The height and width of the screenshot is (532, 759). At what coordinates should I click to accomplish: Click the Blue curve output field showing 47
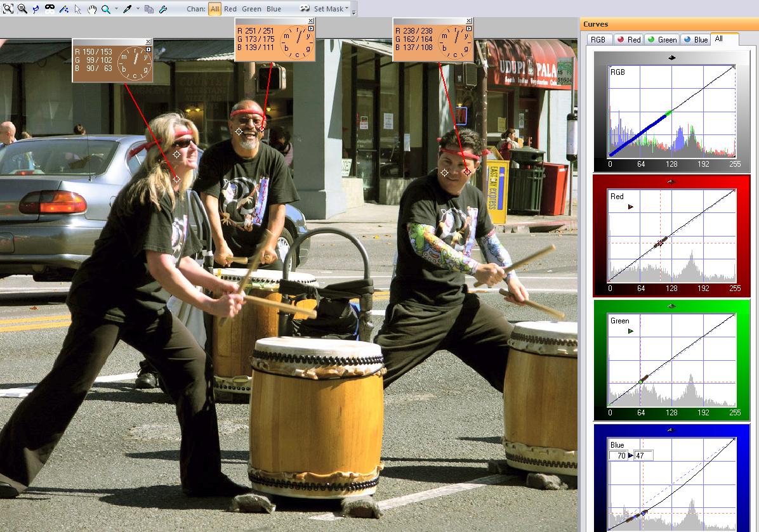pyautogui.click(x=643, y=455)
